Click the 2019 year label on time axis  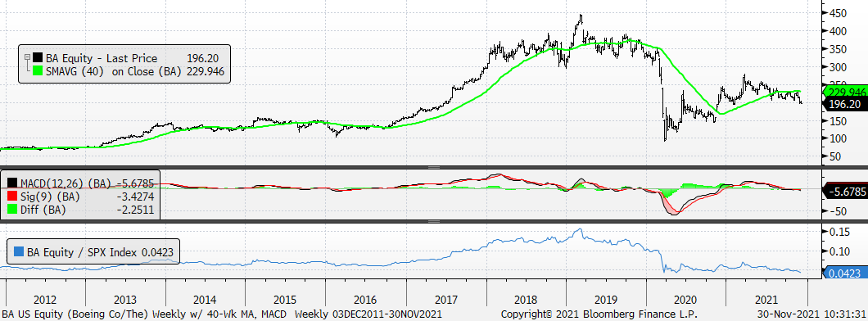(x=606, y=300)
